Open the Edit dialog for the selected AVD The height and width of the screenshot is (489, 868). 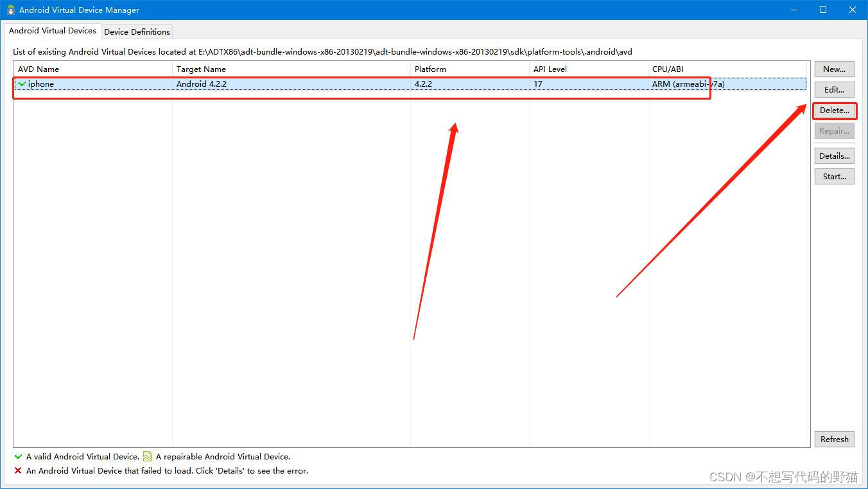834,89
